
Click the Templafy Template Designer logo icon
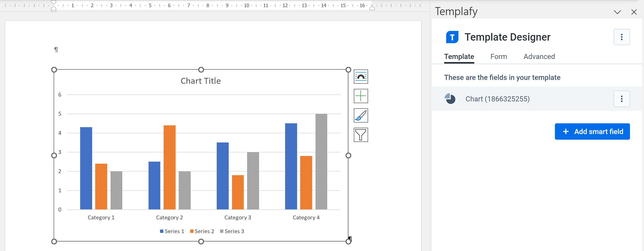point(452,37)
